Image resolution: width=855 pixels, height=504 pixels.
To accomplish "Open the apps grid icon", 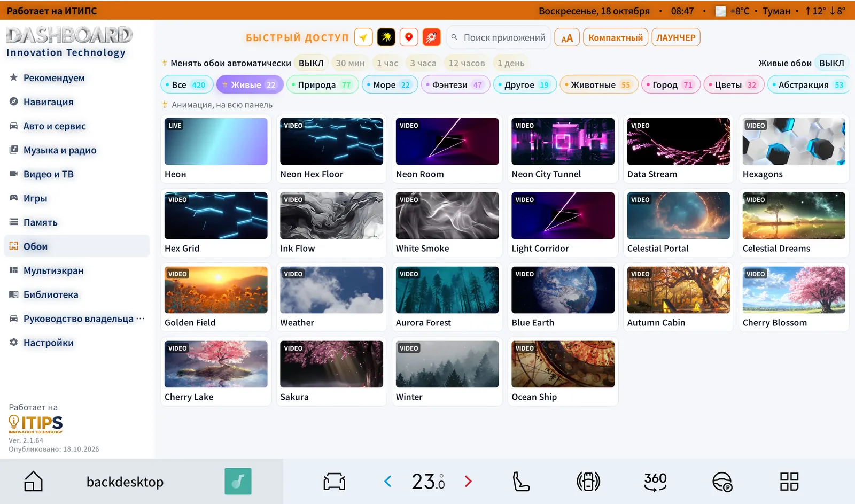I will (789, 482).
